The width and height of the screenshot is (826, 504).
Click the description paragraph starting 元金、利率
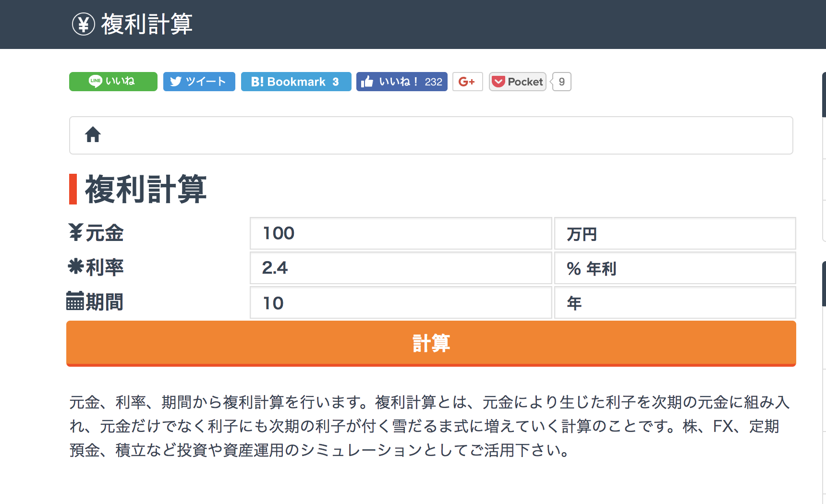(x=430, y=426)
